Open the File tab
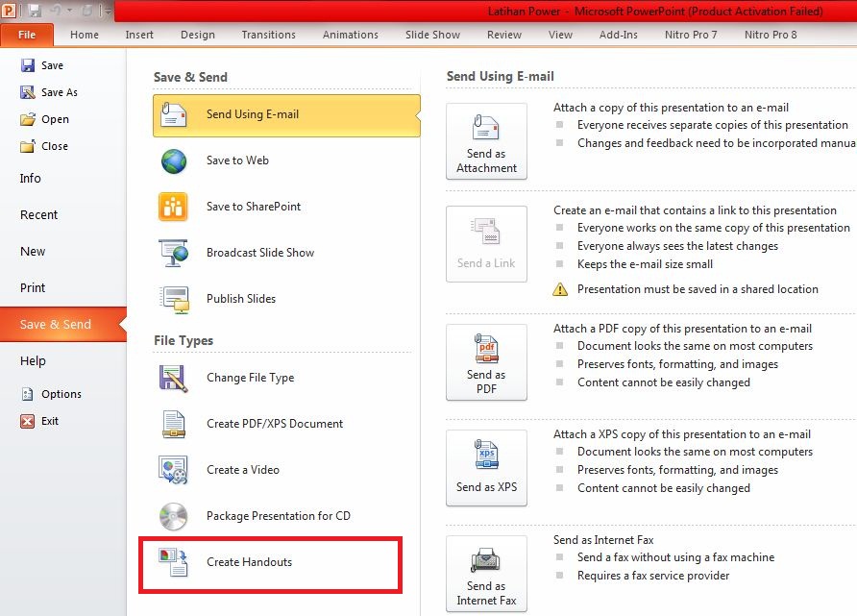The height and width of the screenshot is (616, 857). point(27,35)
